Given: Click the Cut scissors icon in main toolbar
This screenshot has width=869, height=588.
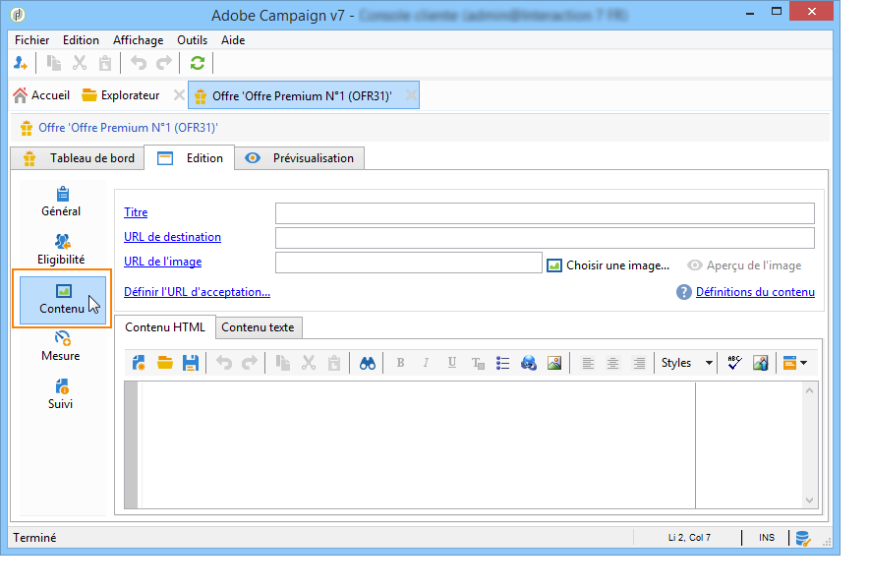Looking at the screenshot, I should 80,63.
